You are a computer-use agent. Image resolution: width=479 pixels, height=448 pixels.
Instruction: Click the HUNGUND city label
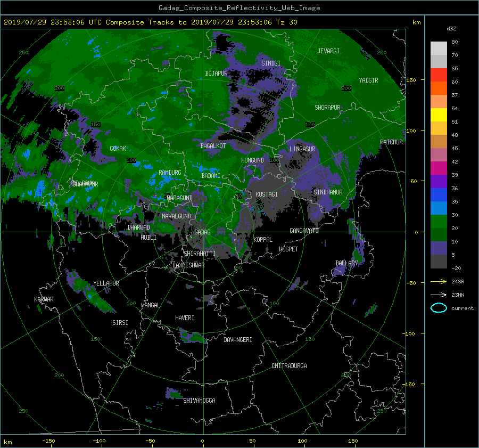coord(252,160)
